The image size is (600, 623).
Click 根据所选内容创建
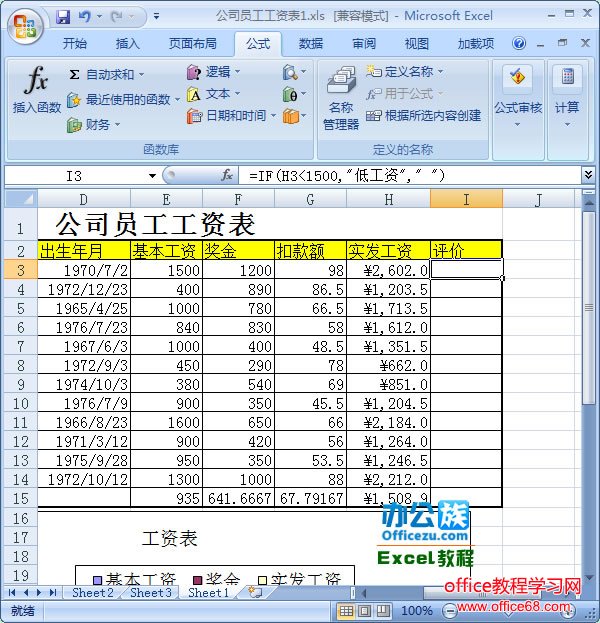pyautogui.click(x=424, y=116)
